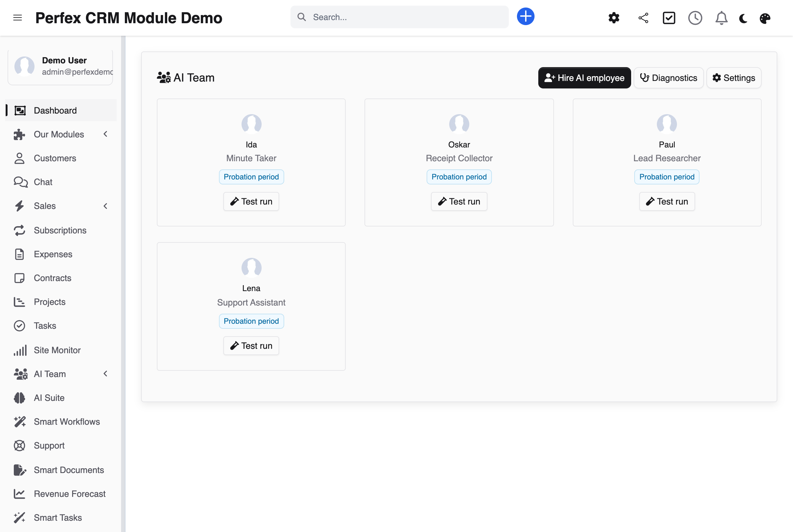This screenshot has width=793, height=532.
Task: Open the share icon in header
Action: pos(643,18)
